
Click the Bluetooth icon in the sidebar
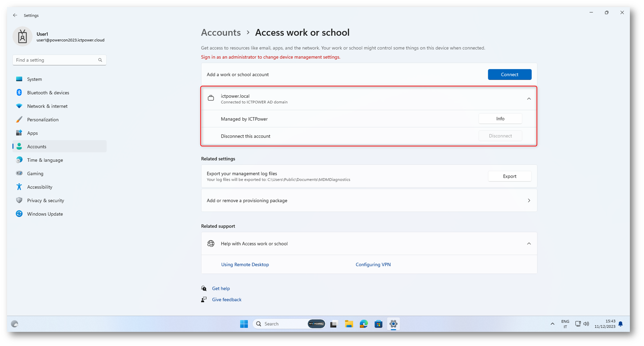[x=19, y=93]
